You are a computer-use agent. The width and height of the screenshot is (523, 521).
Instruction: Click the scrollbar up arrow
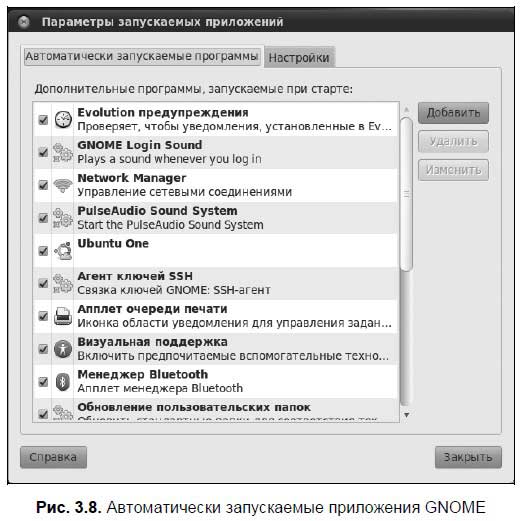[406, 109]
